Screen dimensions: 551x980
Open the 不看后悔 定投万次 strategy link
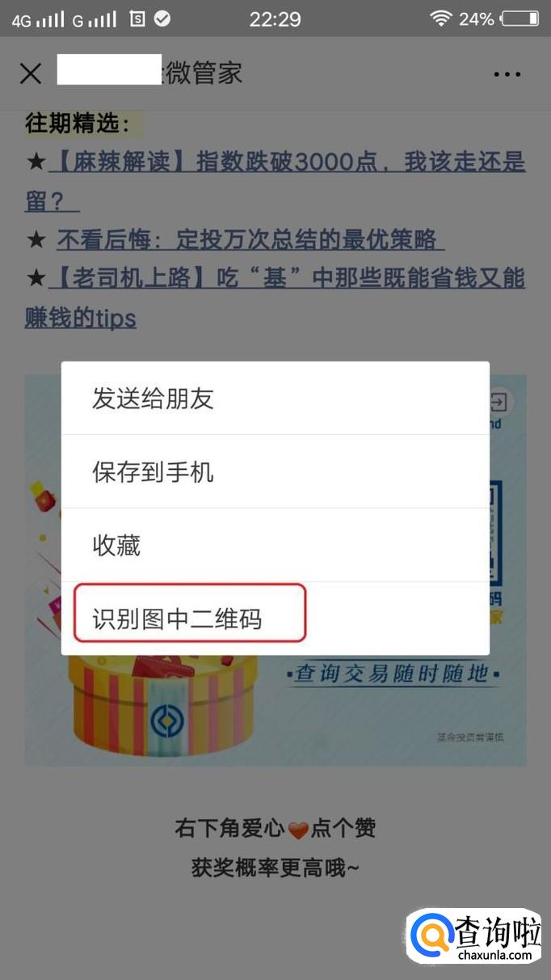tap(250, 239)
